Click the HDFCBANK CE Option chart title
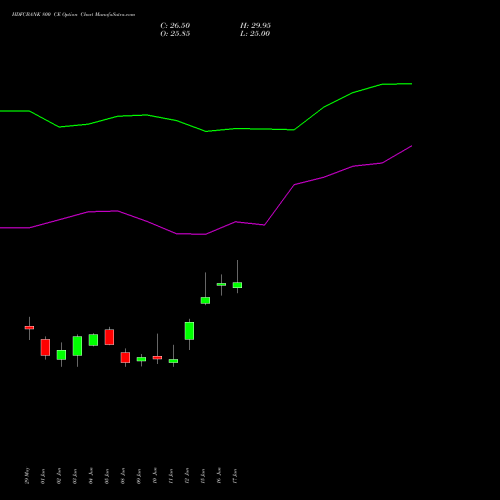Viewport: 500px width, 500px height. (73, 15)
